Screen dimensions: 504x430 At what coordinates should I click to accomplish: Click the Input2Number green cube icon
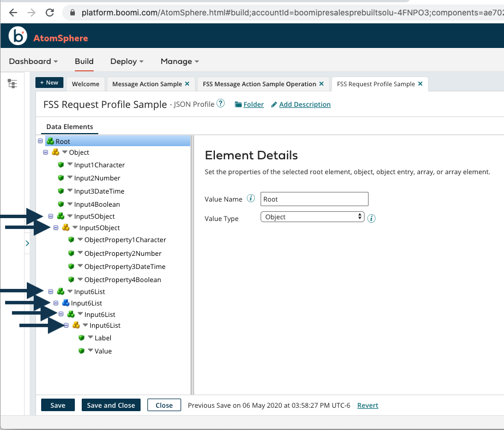pyautogui.click(x=61, y=178)
